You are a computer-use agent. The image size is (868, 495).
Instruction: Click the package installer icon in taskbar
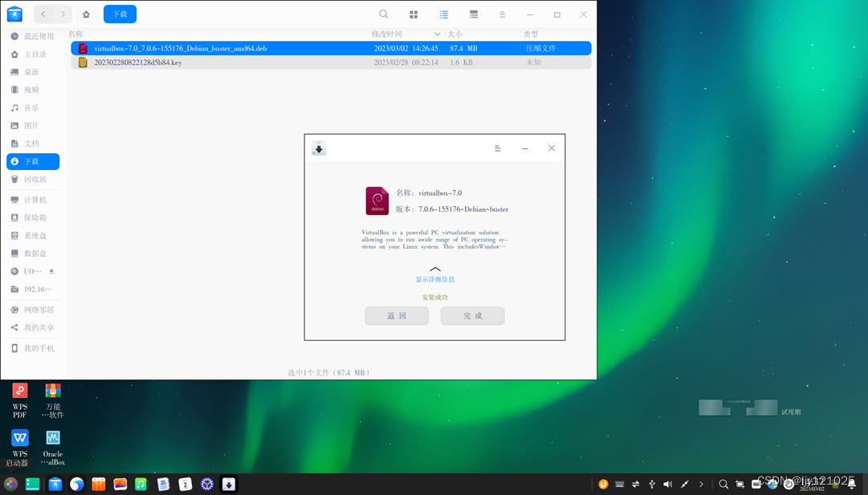(229, 484)
